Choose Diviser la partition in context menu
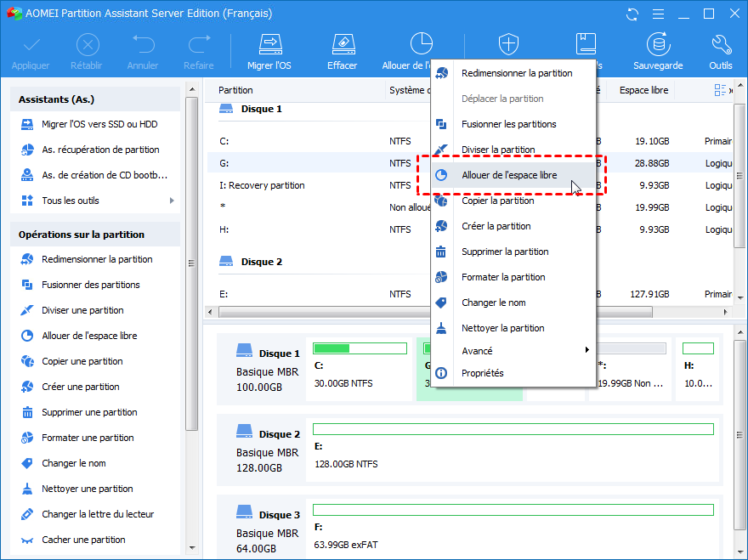This screenshot has height=560, width=748. click(x=513, y=150)
